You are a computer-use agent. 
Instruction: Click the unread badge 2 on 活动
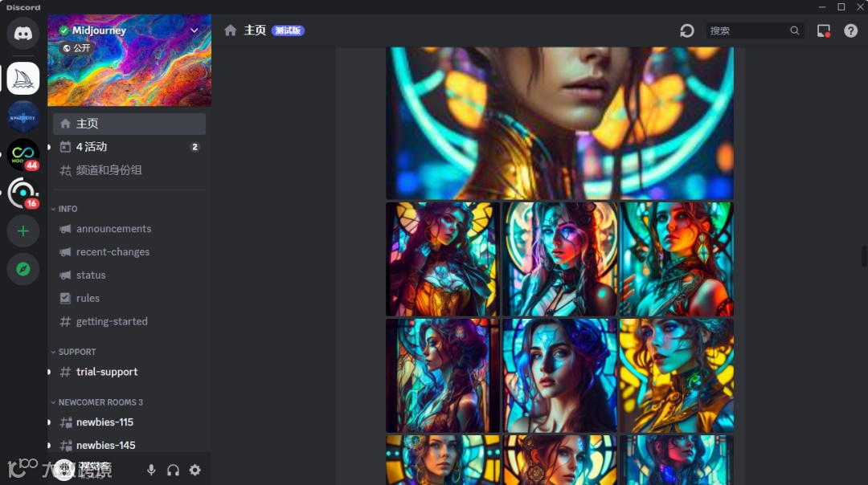click(194, 147)
